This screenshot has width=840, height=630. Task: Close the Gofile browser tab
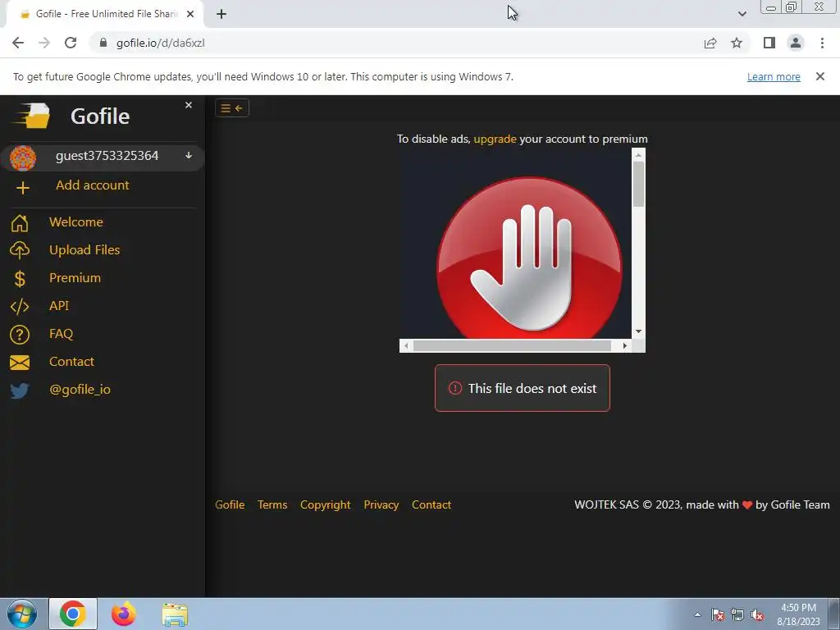[190, 14]
